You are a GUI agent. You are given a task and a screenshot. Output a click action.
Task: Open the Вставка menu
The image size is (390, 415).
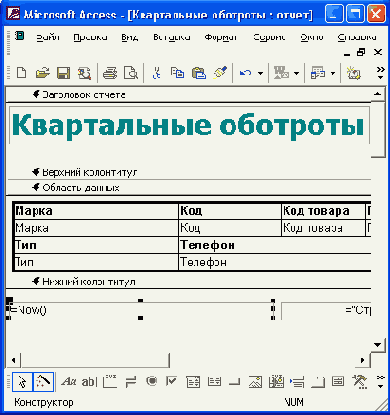[x=172, y=37]
